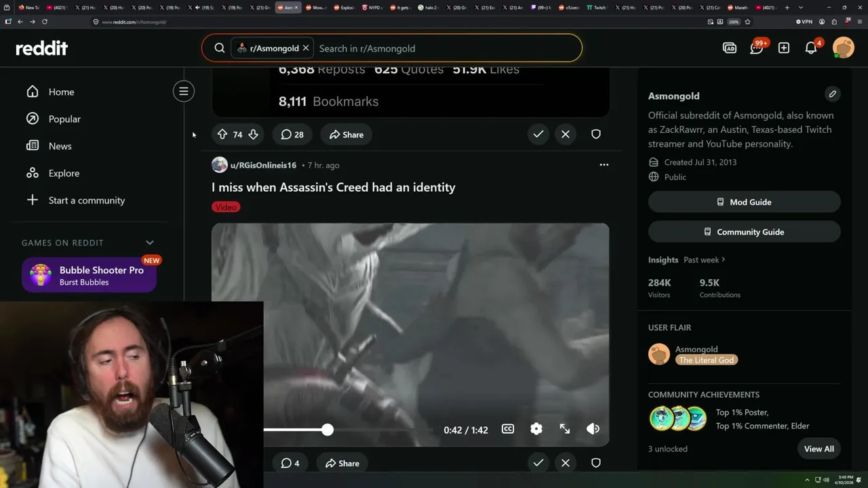Mute the video volume
Screen dimensions: 868x488
[x=593, y=429]
